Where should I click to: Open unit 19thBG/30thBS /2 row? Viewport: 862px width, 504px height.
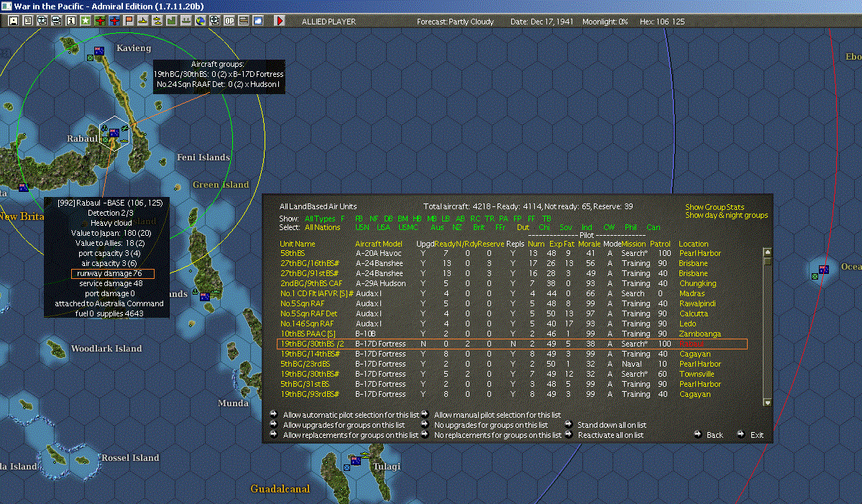click(512, 344)
